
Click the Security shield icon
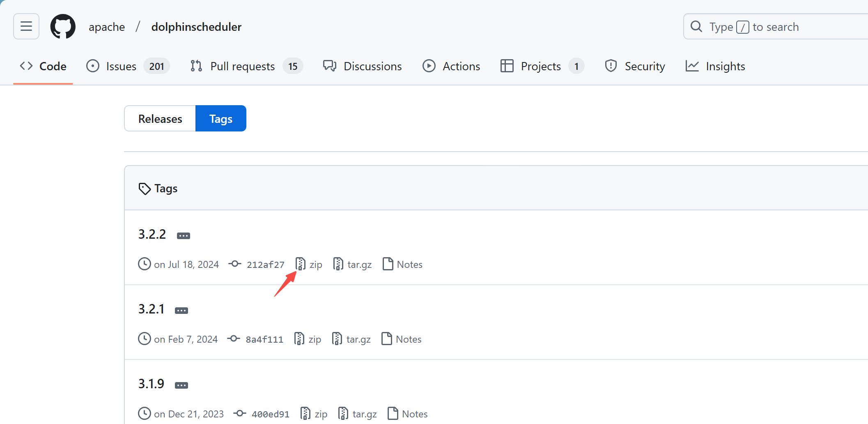coord(611,66)
